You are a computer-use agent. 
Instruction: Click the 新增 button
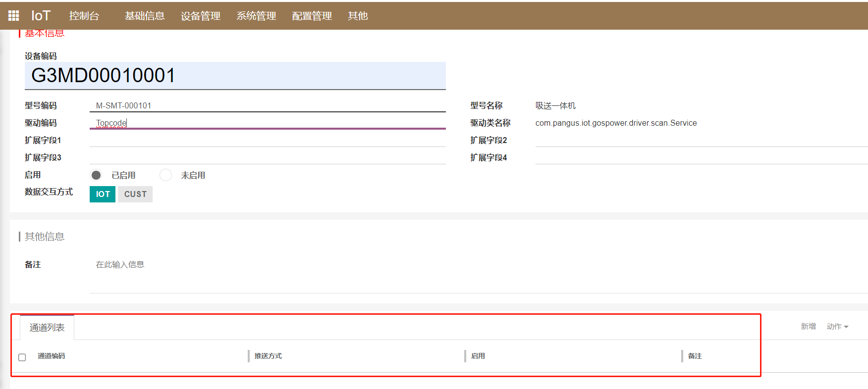click(809, 327)
